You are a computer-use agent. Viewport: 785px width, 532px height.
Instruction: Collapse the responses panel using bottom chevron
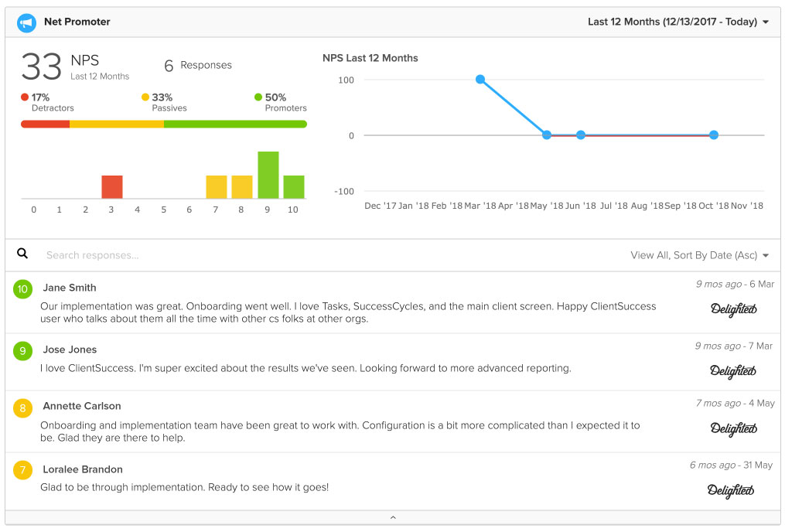coord(393,517)
